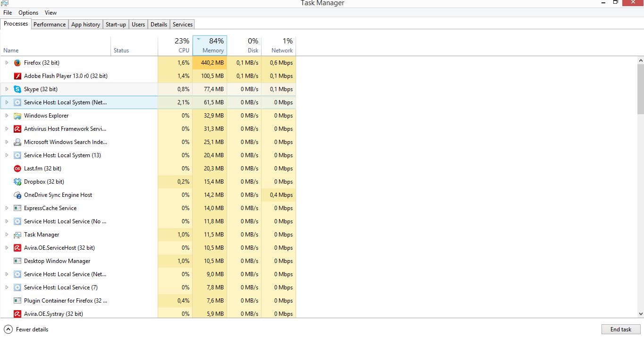
Task: Click the ExpressCache Service icon
Action: click(17, 208)
